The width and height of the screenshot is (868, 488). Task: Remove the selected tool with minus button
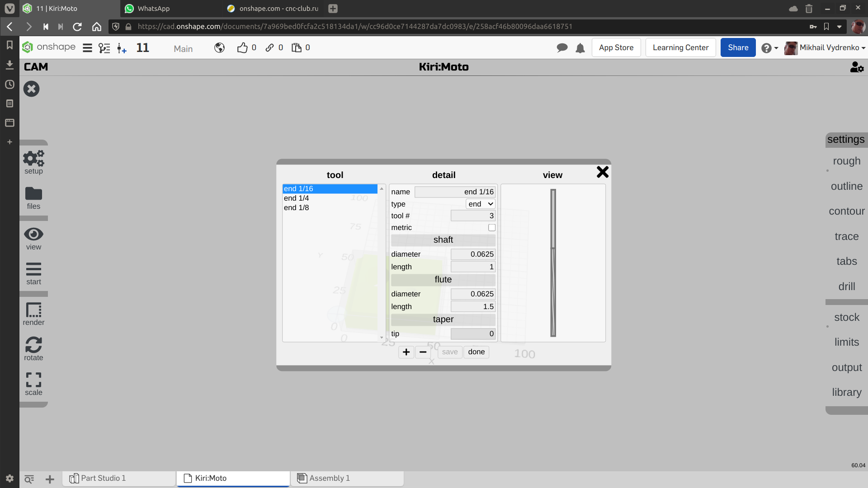pyautogui.click(x=423, y=352)
